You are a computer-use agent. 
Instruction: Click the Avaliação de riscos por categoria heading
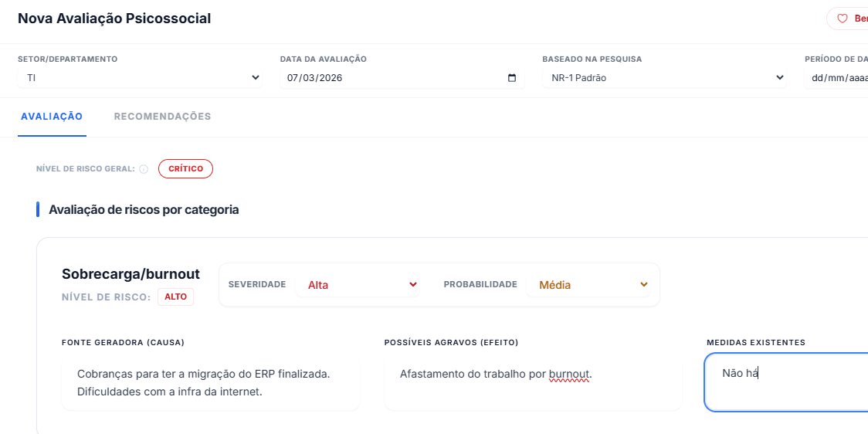[144, 210]
